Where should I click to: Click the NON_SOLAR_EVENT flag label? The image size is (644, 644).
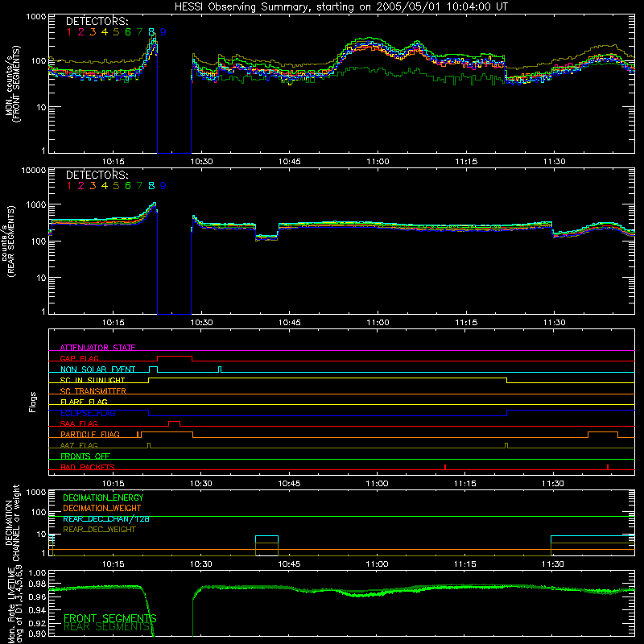(97, 369)
